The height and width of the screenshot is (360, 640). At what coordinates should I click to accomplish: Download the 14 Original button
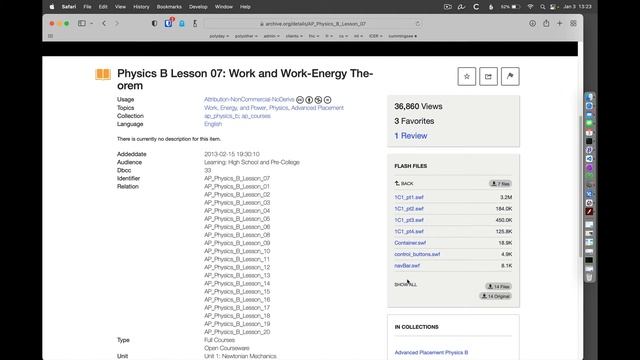[496, 296]
